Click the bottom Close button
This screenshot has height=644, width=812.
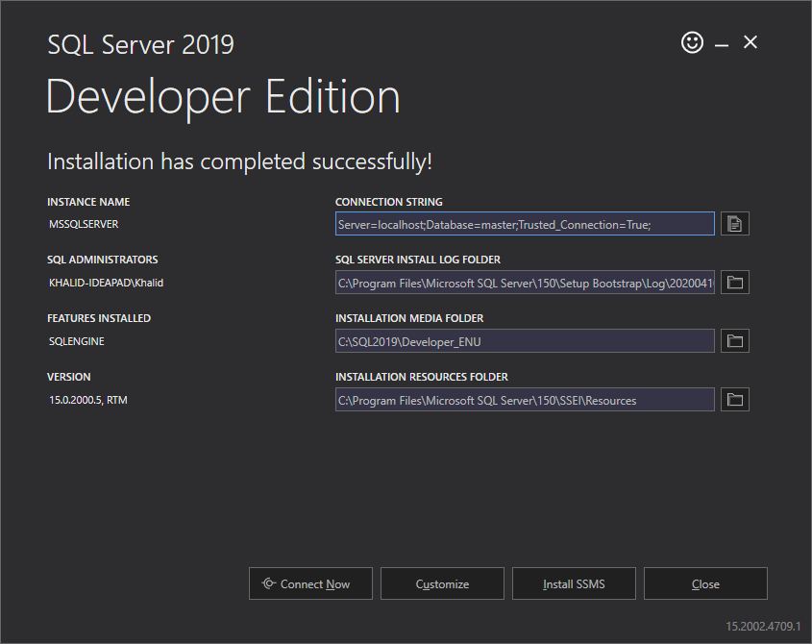(705, 583)
